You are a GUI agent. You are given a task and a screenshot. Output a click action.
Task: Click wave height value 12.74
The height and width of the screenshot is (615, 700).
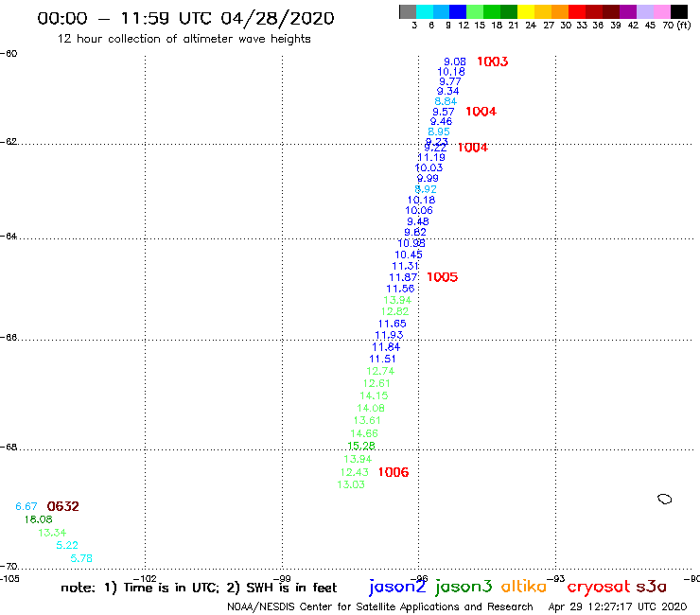(380, 371)
